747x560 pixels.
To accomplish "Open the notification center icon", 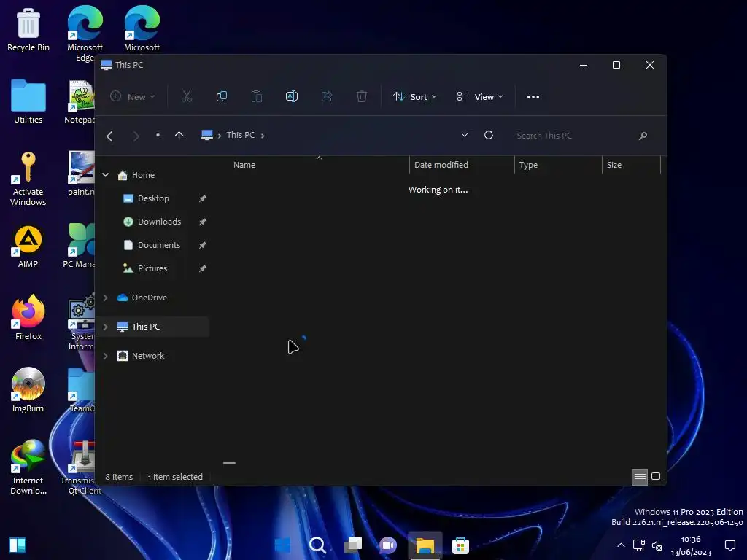I will pyautogui.click(x=729, y=545).
